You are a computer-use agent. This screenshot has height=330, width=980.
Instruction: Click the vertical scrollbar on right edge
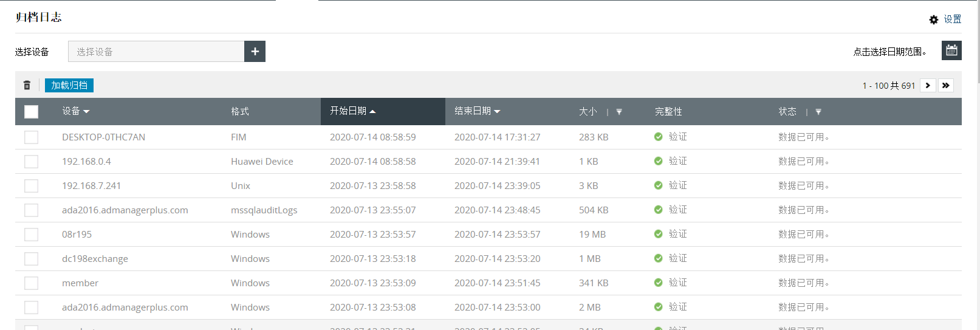coord(978,43)
